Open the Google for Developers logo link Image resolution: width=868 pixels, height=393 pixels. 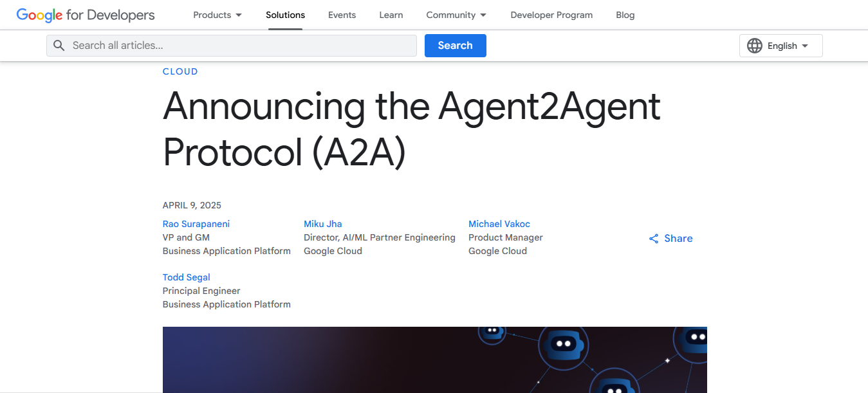point(86,15)
